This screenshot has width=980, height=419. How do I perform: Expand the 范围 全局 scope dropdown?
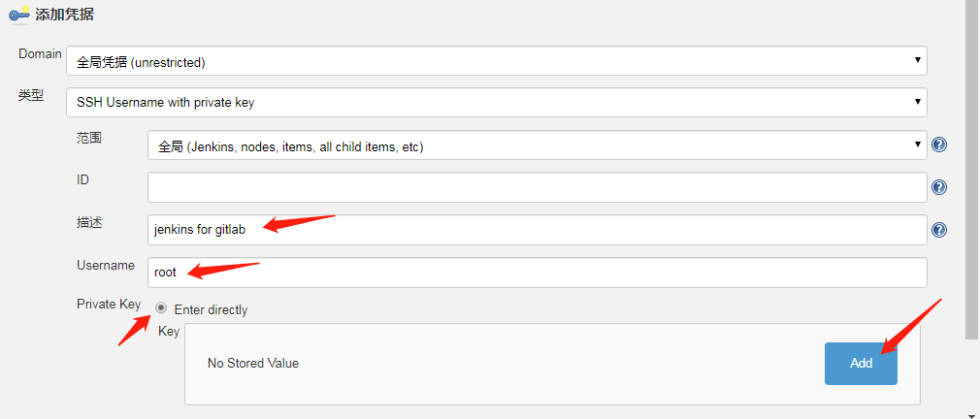click(537, 145)
